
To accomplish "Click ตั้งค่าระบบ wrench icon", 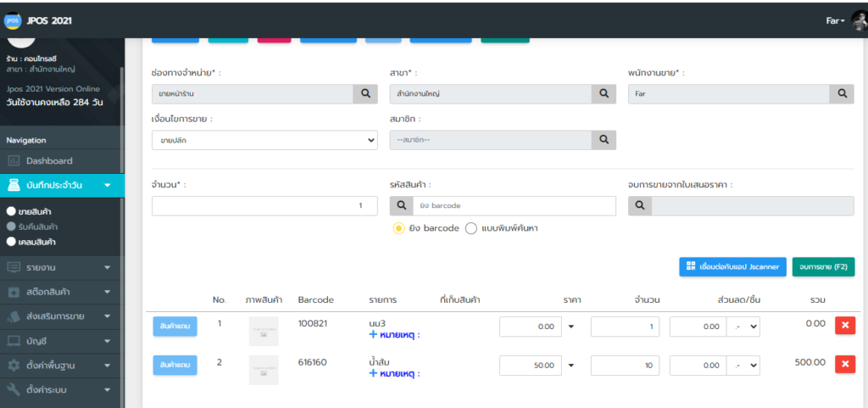I will [14, 389].
